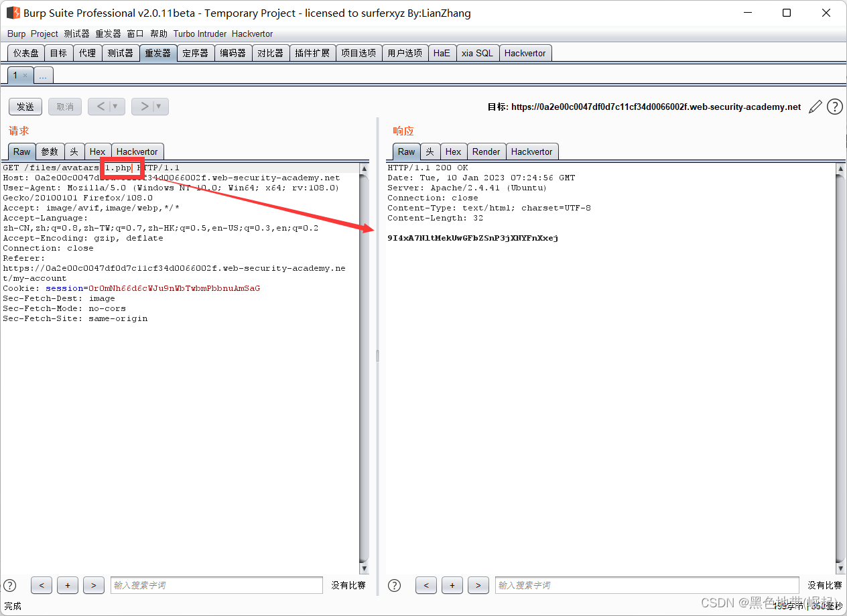Click response search previous-match < button
This screenshot has height=616, width=847.
[x=426, y=585]
